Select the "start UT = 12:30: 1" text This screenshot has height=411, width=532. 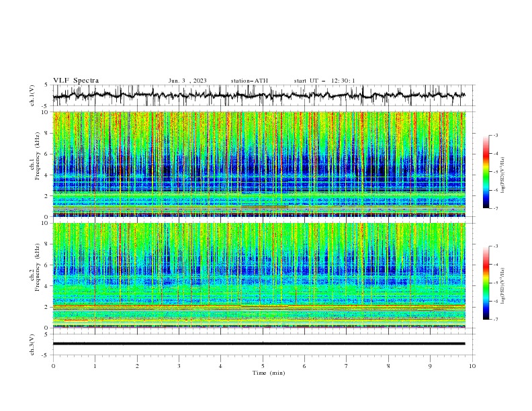tap(324, 81)
